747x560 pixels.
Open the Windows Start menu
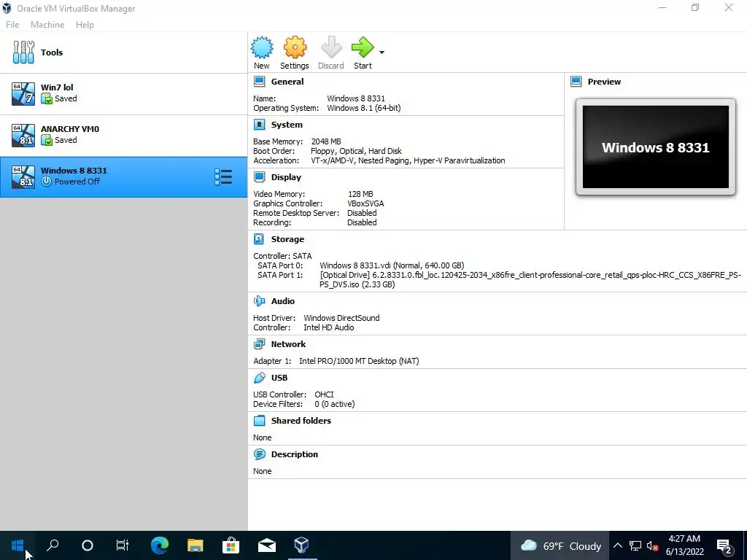point(18,545)
